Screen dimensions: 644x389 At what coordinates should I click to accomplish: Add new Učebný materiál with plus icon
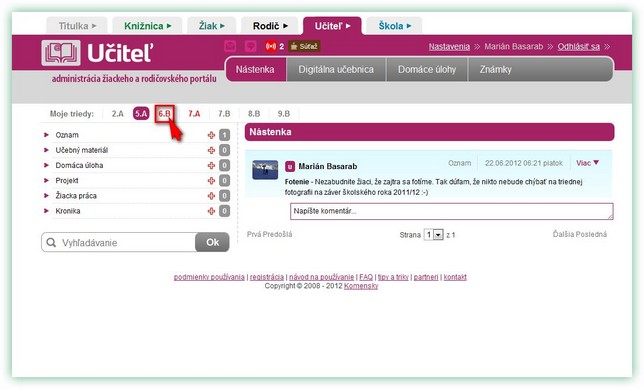[x=211, y=150]
